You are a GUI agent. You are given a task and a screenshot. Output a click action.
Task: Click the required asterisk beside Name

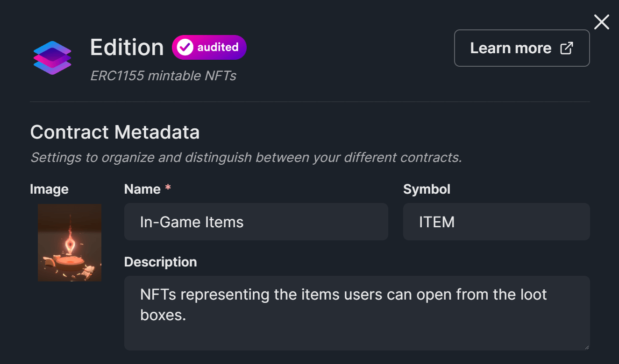click(x=167, y=189)
